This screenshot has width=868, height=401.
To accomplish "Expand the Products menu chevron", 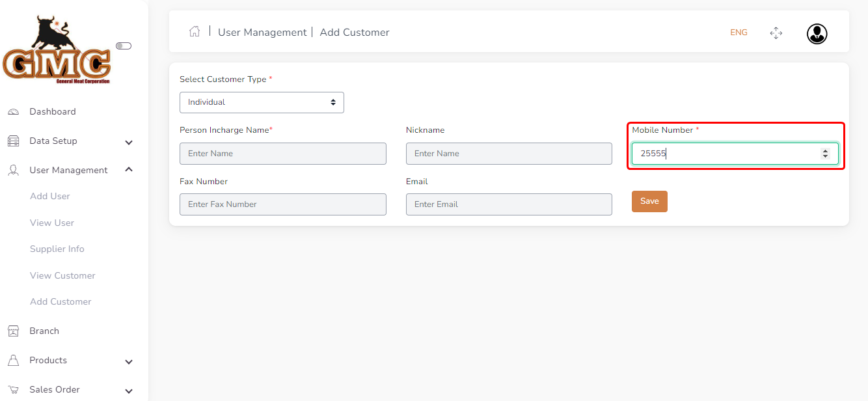I will pyautogui.click(x=129, y=362).
